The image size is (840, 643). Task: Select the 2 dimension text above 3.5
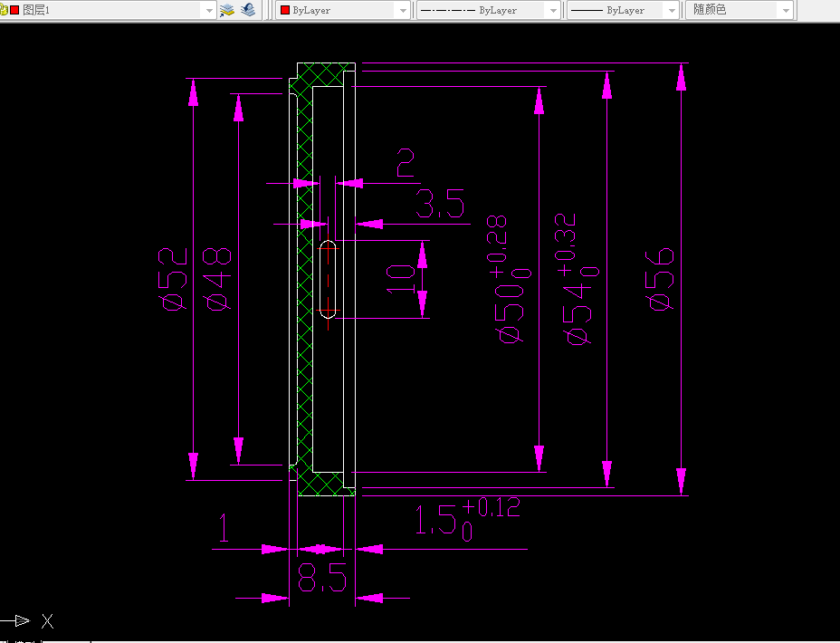406,163
